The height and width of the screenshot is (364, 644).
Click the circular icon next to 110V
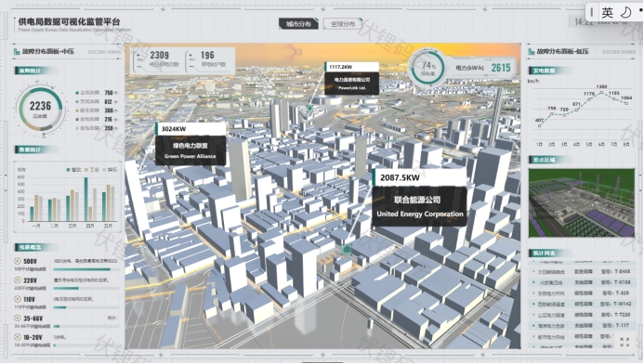pos(18,299)
